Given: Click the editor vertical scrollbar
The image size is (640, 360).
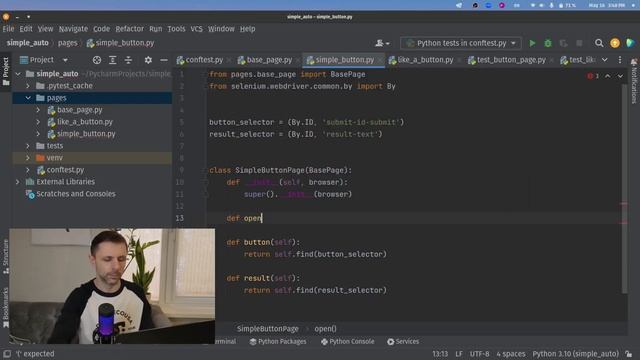Looking at the screenshot, I should 624,188.
